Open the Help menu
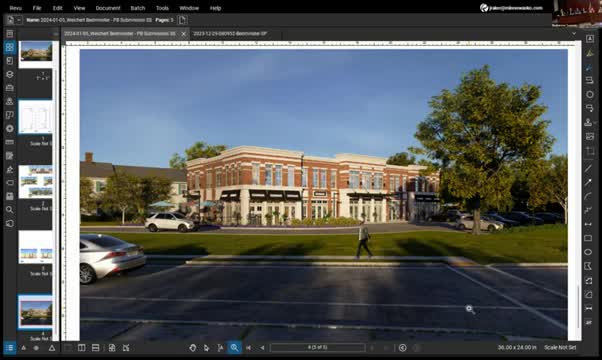Image resolution: width=602 pixels, height=360 pixels. [215, 8]
